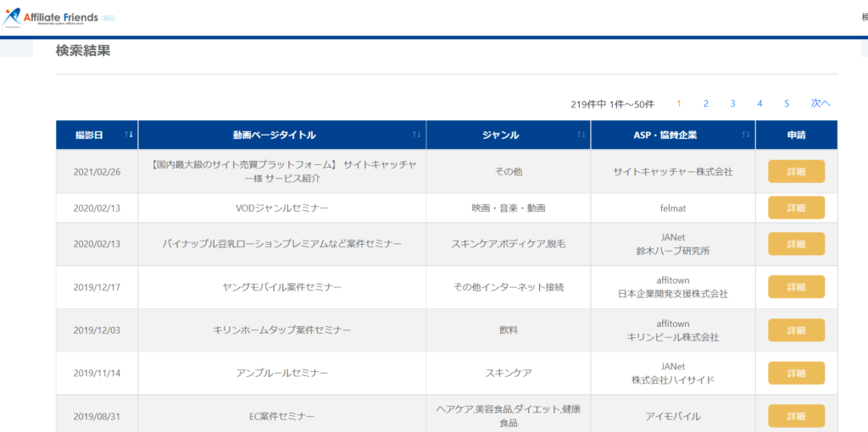Click the サイトキャッチャー株式会社 cell
The height and width of the screenshot is (432, 868).
(672, 171)
